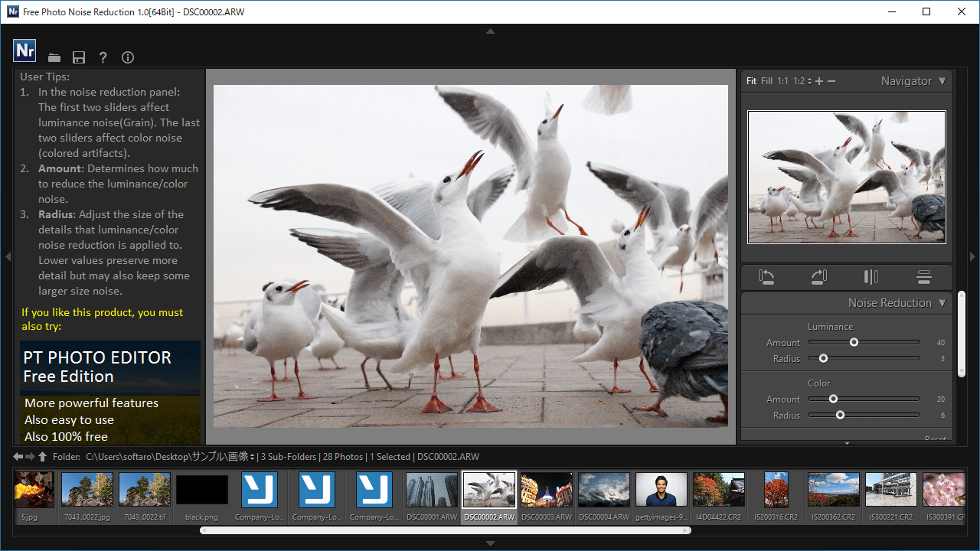This screenshot has height=551, width=980.
Task: Toggle before/after split view icon
Action: (871, 277)
